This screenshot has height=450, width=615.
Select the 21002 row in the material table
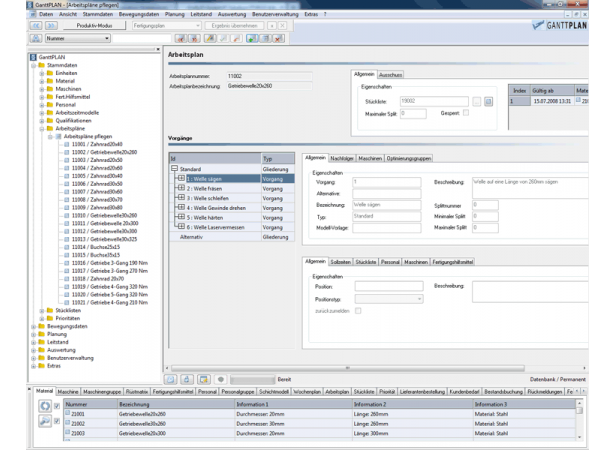[x=320, y=424]
